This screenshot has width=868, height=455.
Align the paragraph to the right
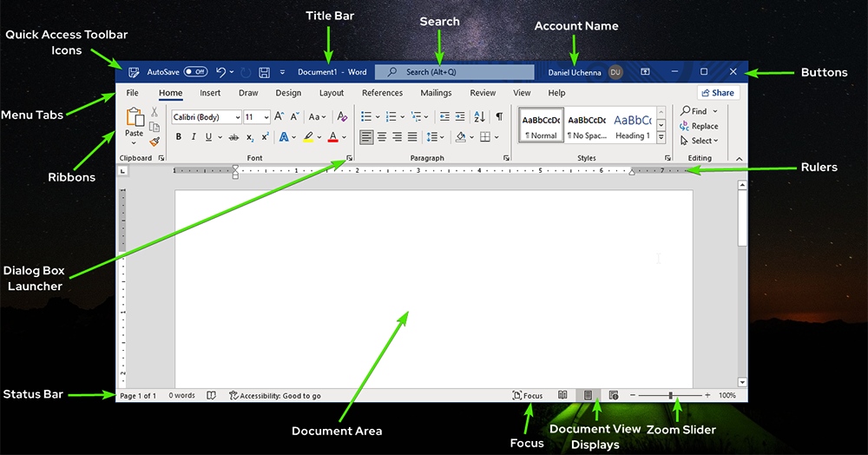pyautogui.click(x=397, y=136)
